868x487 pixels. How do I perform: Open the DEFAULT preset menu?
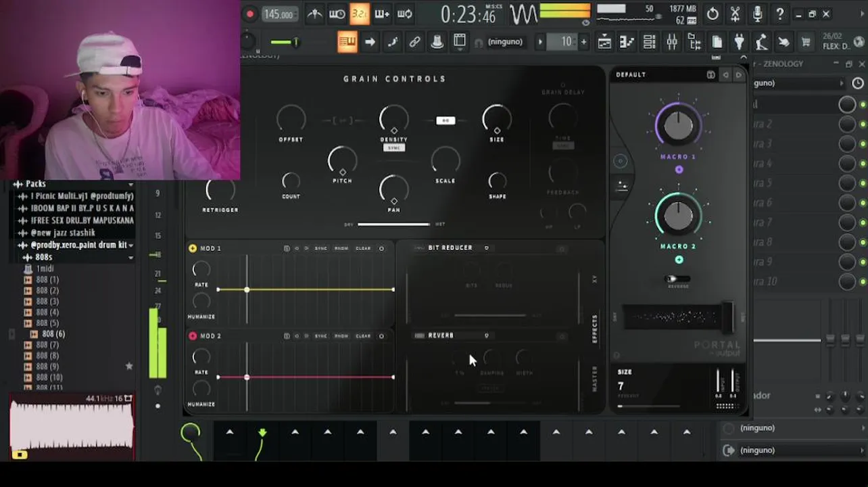pos(631,74)
